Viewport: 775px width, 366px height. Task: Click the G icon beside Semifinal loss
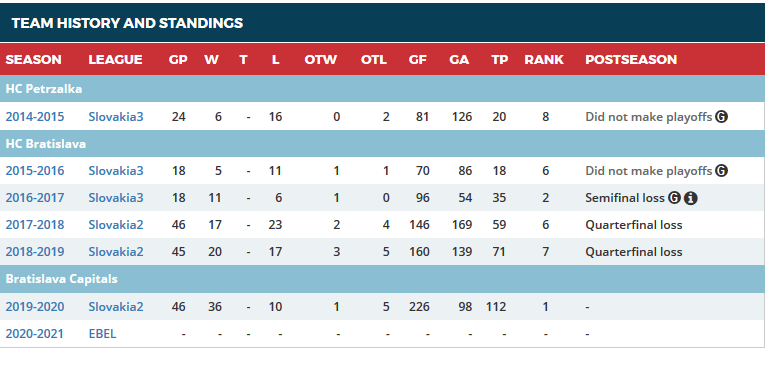pyautogui.click(x=674, y=198)
